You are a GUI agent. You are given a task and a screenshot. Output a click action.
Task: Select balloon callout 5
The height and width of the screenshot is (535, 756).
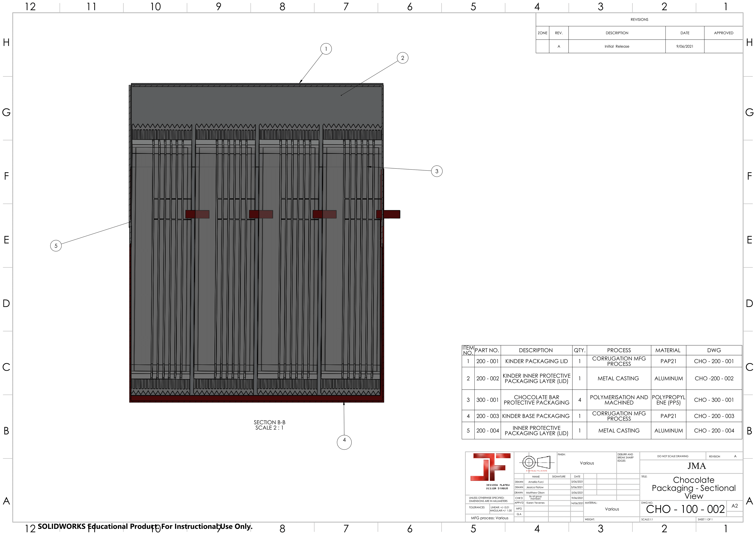tap(56, 246)
